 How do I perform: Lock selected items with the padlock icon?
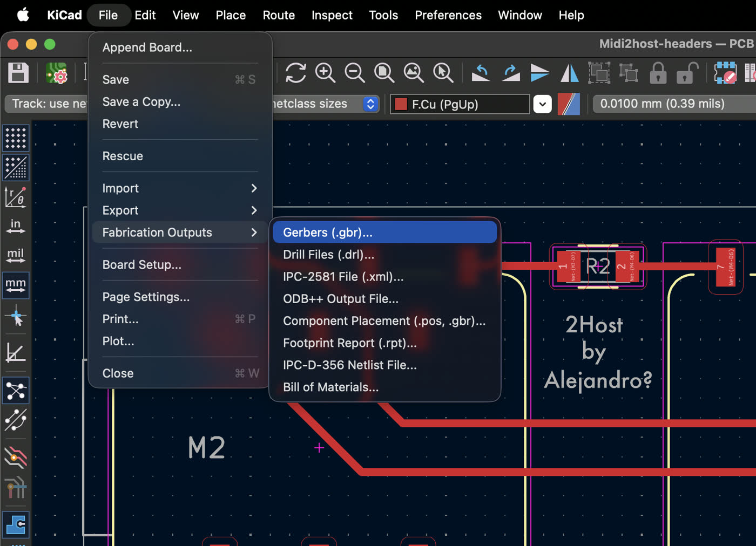pyautogui.click(x=658, y=72)
